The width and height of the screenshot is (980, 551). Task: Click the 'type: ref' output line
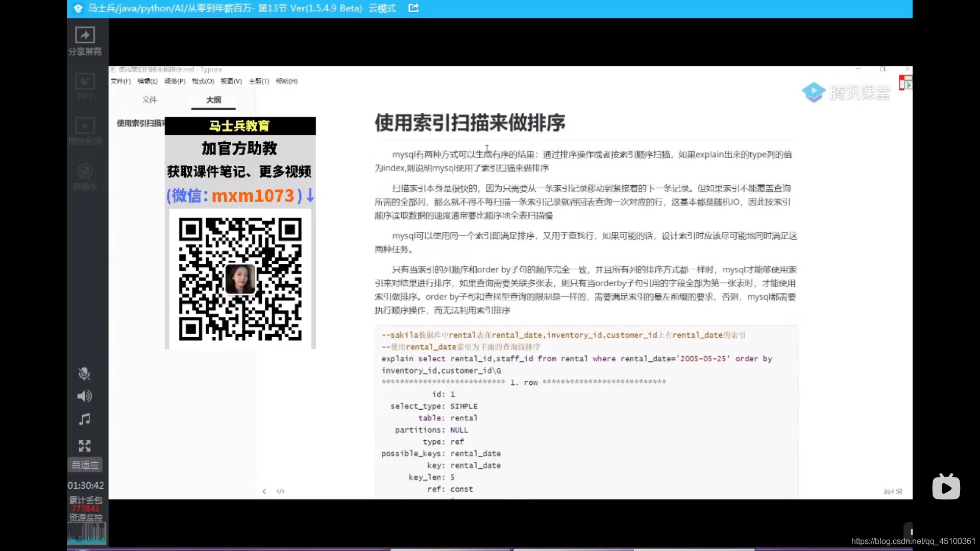click(x=443, y=442)
